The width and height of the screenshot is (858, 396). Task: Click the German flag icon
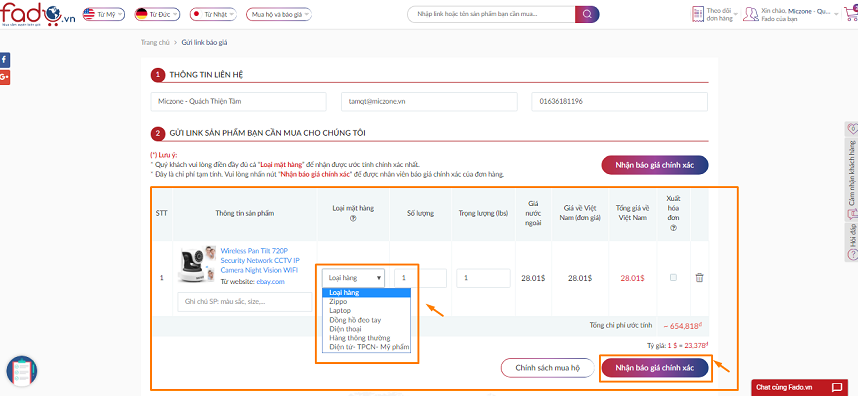pos(141,14)
